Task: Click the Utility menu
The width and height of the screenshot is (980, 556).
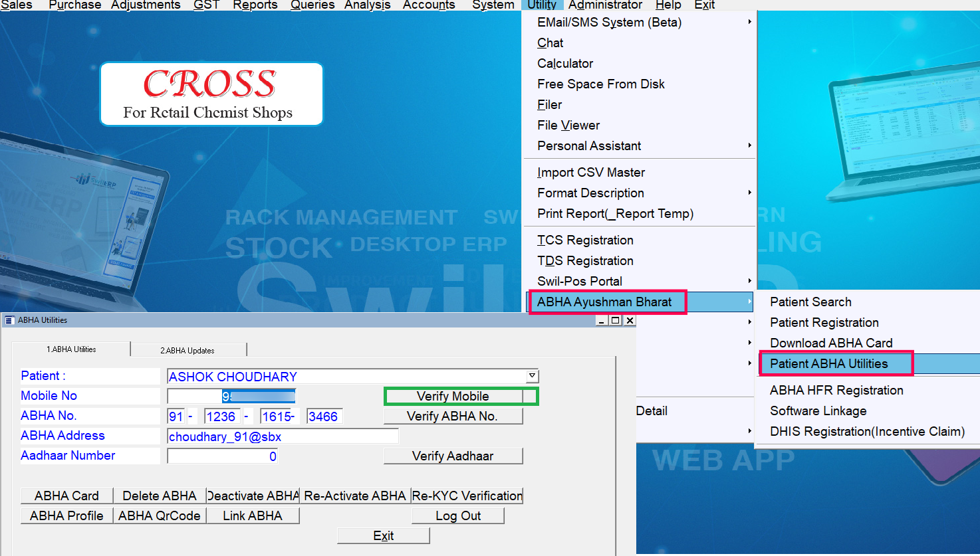Action: 542,5
